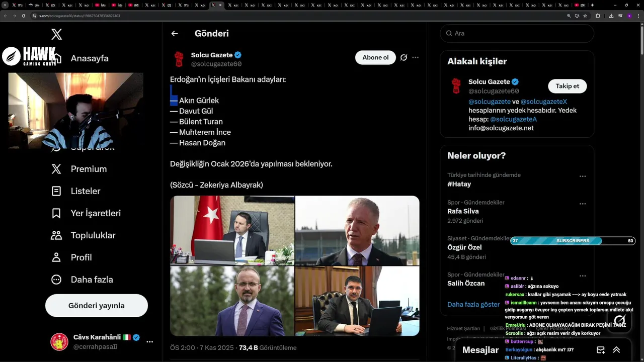Switch to the first İstı browser tab
This screenshot has width=644, height=362.
[101, 5]
